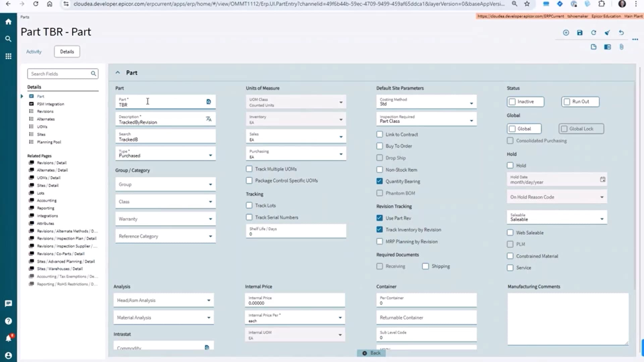Open the Accounting related page link
Screen dimensions: 644x362
[x=47, y=200]
